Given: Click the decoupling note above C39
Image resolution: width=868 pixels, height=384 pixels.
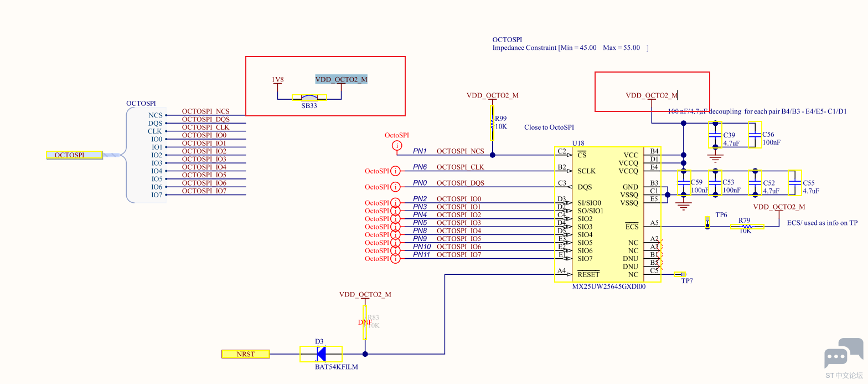Looking at the screenshot, I should click(x=757, y=111).
